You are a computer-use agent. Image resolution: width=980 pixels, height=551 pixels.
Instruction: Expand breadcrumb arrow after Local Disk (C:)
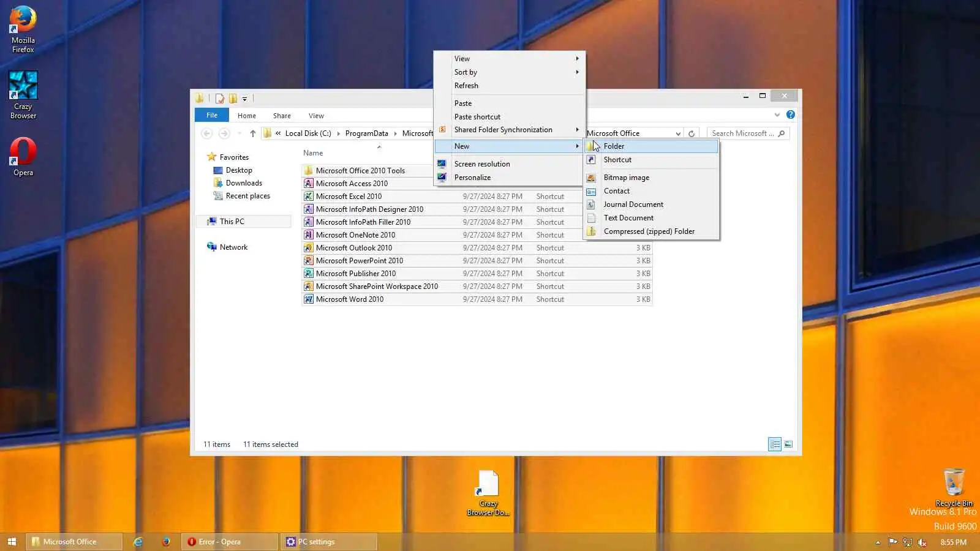tap(338, 133)
